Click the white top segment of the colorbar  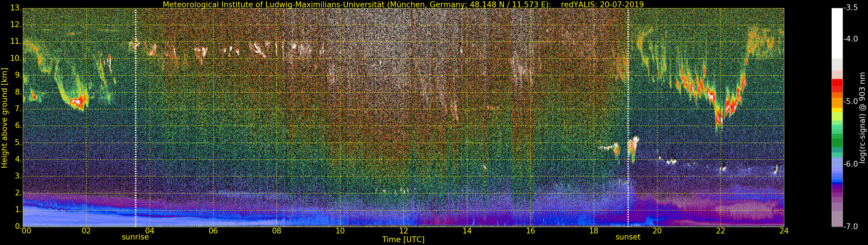click(x=837, y=33)
